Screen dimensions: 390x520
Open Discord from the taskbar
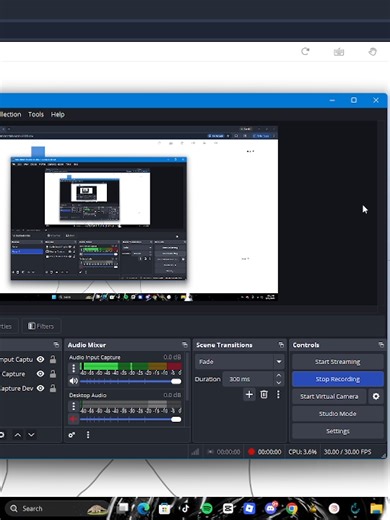[x=271, y=508]
